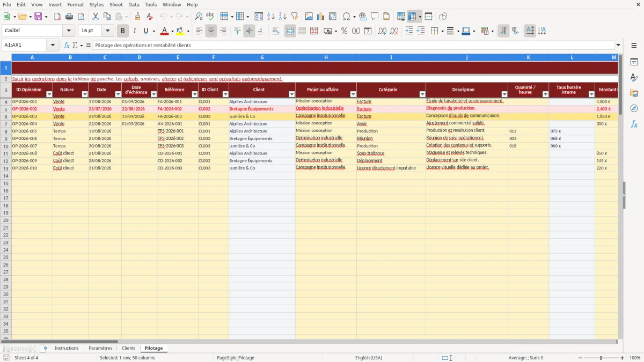Open the font name dropdown
Screen dimensions: 644x362
(x=69, y=31)
